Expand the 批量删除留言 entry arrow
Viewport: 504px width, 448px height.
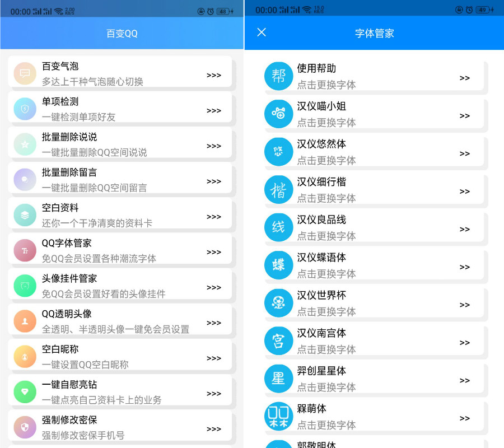[x=213, y=181]
